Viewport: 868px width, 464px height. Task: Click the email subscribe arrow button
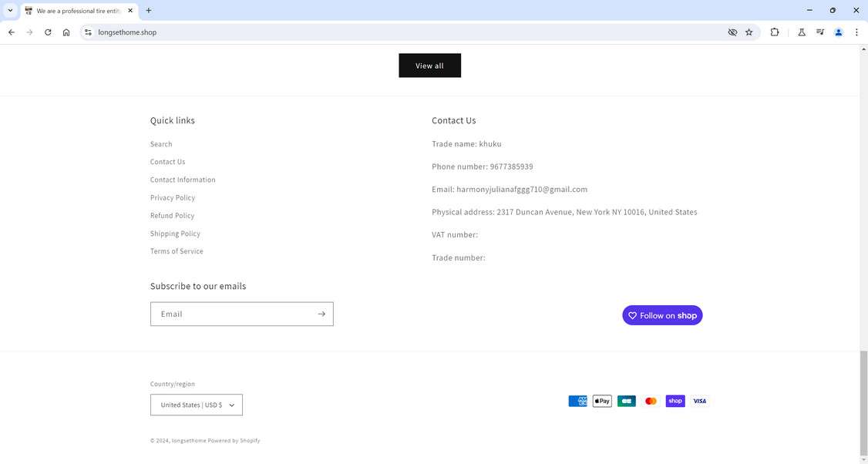(321, 314)
